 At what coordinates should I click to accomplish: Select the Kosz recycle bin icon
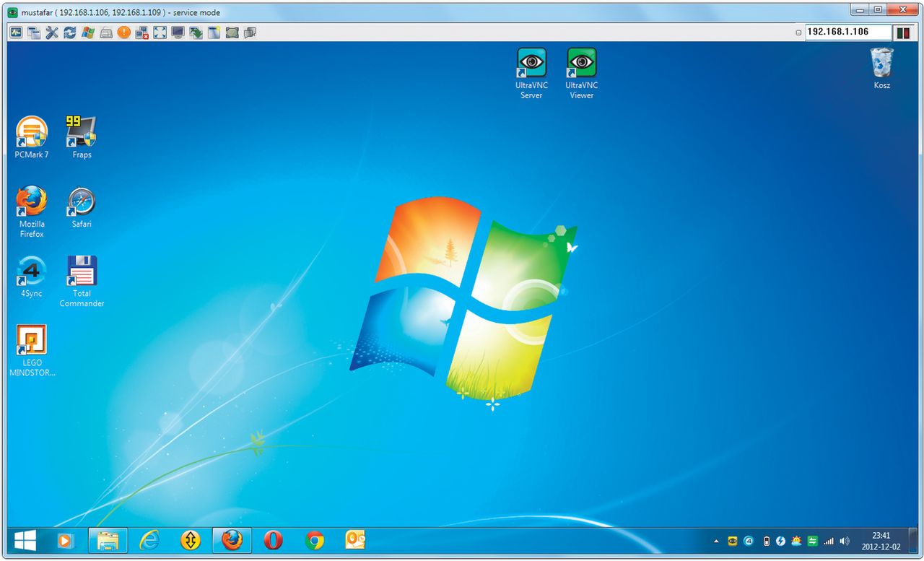click(881, 69)
